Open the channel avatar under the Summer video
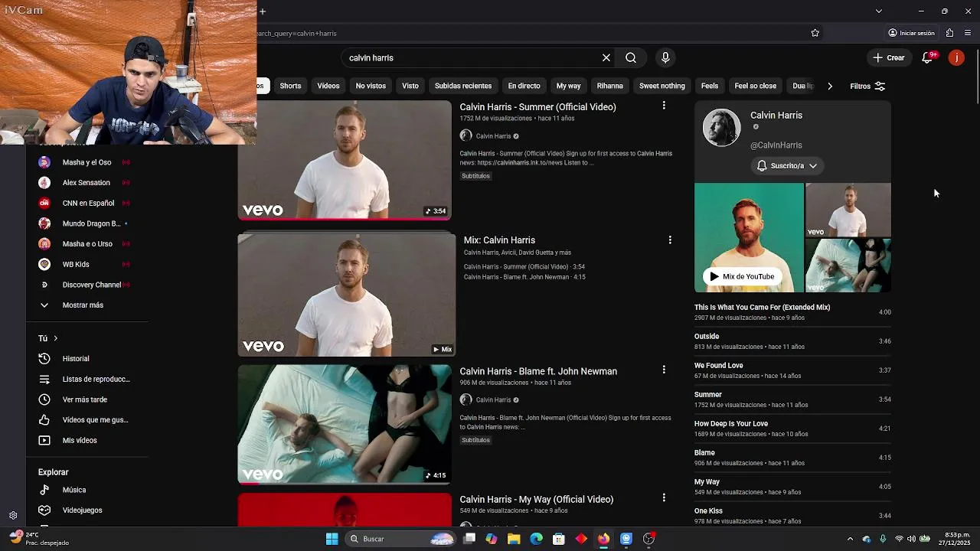 coord(465,135)
